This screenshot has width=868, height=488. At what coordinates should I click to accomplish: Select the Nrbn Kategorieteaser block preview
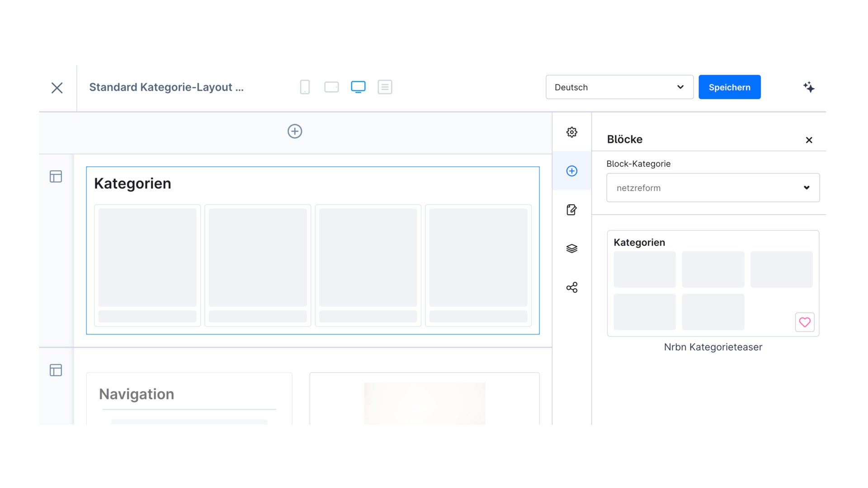(x=713, y=283)
